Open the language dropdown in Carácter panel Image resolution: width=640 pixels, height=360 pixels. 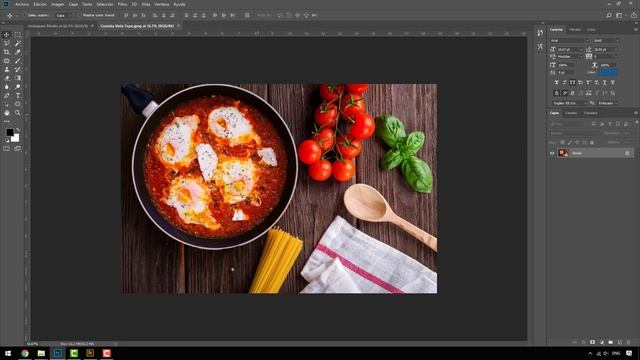(569, 103)
